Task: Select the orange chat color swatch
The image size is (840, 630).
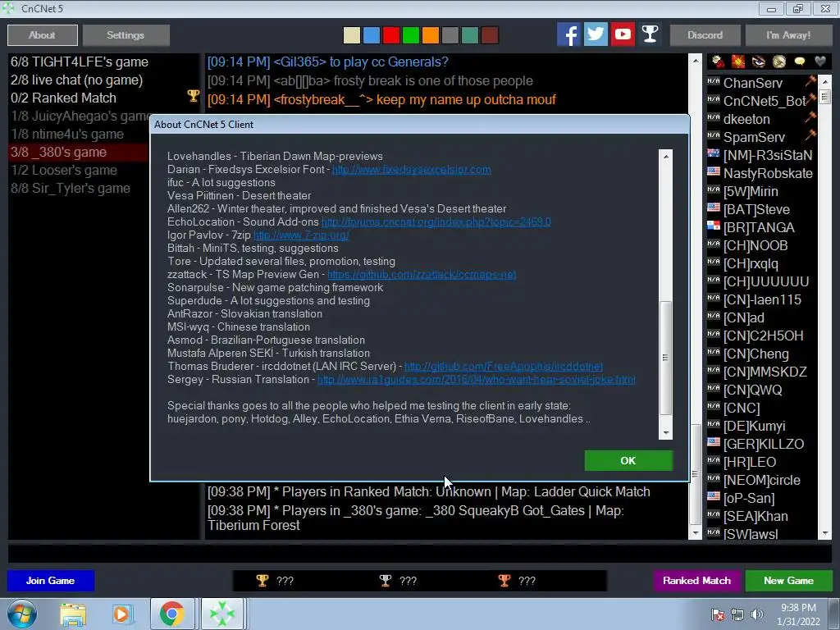Action: (x=431, y=35)
